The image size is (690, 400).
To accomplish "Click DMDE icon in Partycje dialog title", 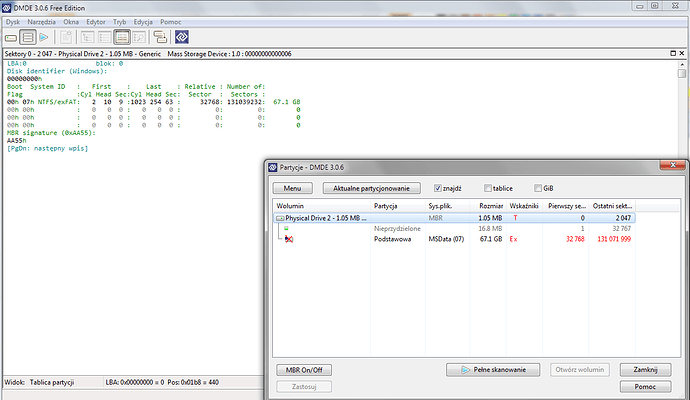I will 273,167.
